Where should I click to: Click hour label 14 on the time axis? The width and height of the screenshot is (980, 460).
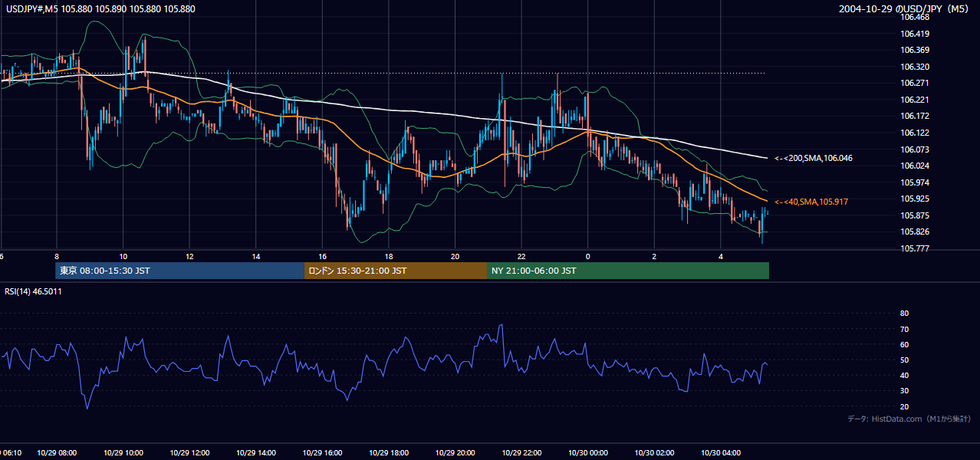pos(256,256)
